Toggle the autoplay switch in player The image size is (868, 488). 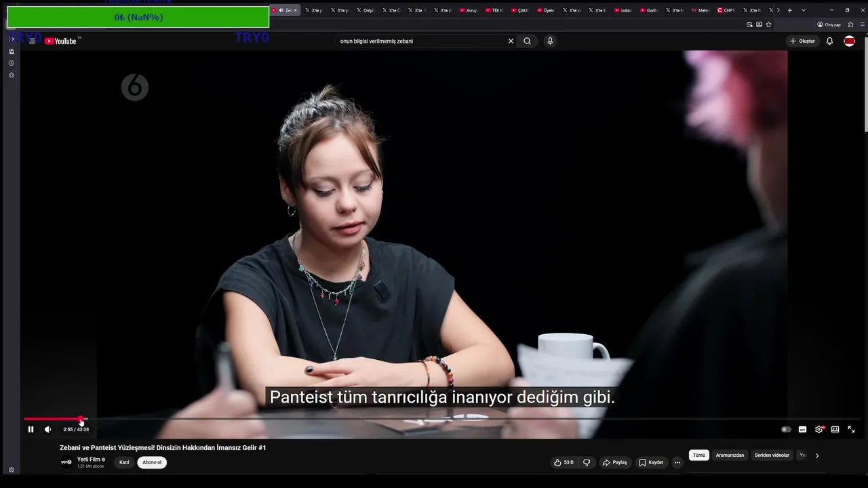pyautogui.click(x=786, y=429)
